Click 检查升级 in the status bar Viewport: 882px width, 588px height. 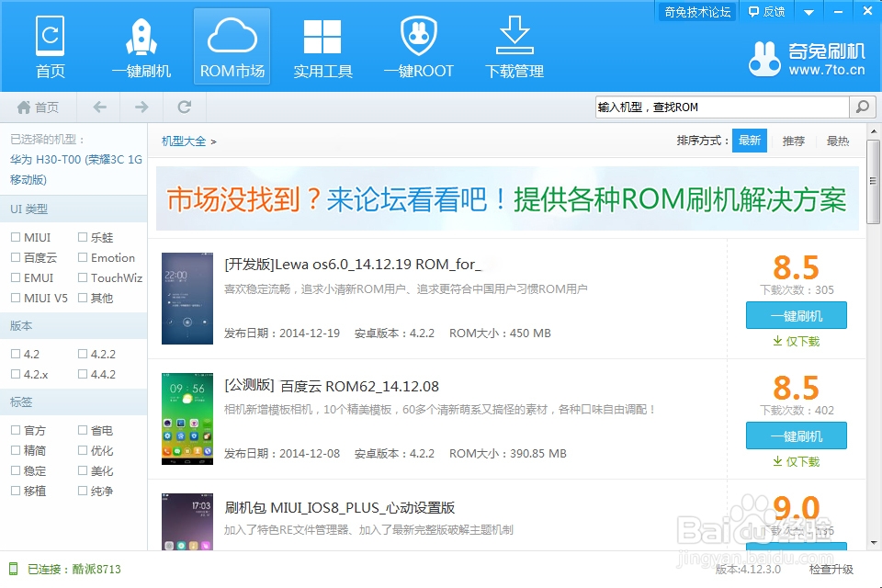[x=831, y=569]
